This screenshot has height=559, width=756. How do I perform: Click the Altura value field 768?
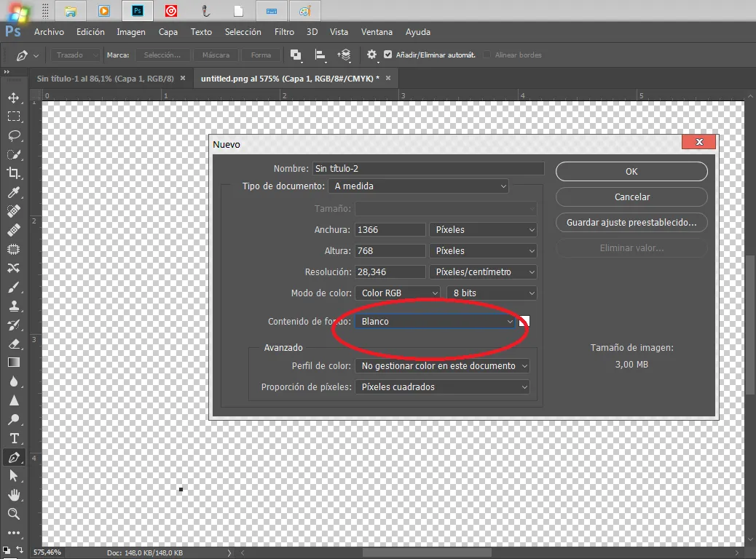point(390,251)
